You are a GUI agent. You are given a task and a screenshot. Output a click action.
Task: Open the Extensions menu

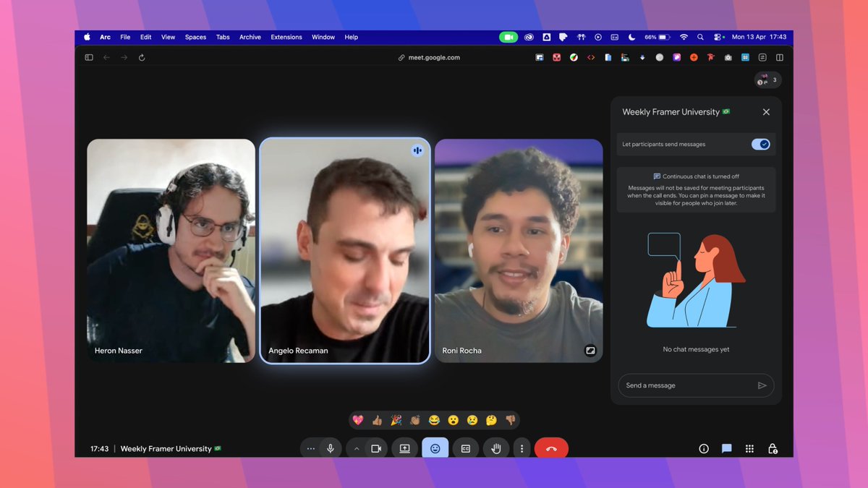pos(286,37)
